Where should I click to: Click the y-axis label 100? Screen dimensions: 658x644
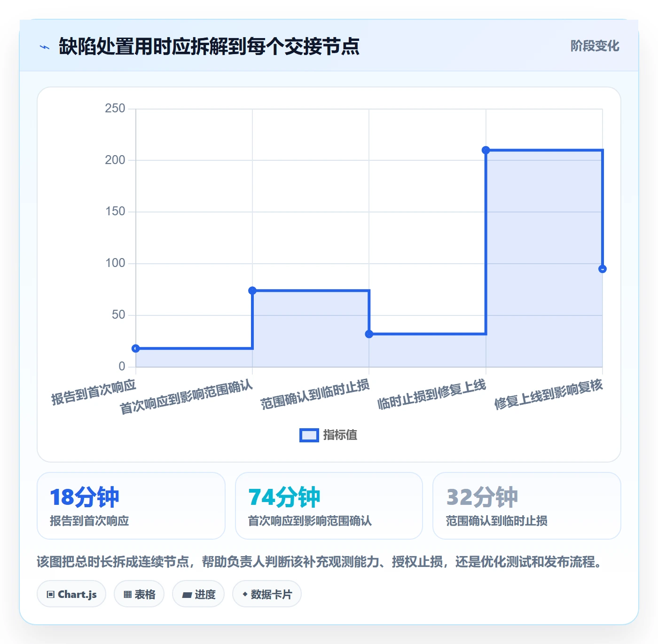[x=115, y=263]
